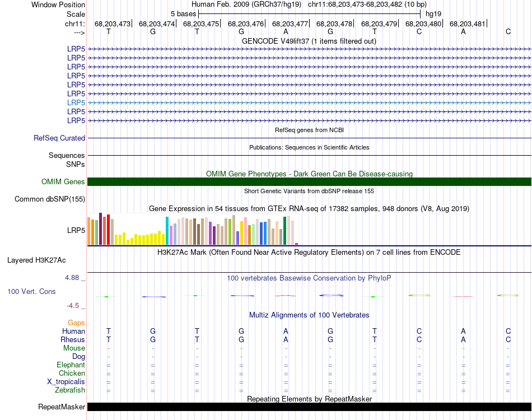Select the Mouse alignment row label
This screenshot has width=532, height=420.
(x=74, y=348)
